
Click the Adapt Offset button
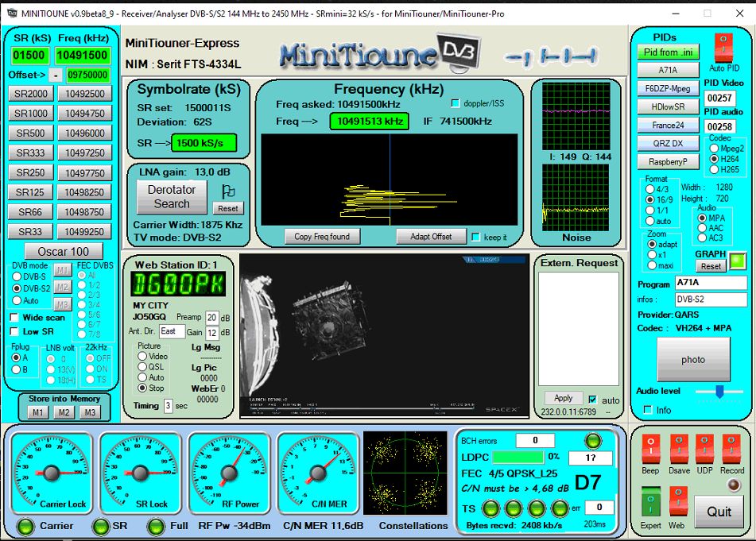431,237
